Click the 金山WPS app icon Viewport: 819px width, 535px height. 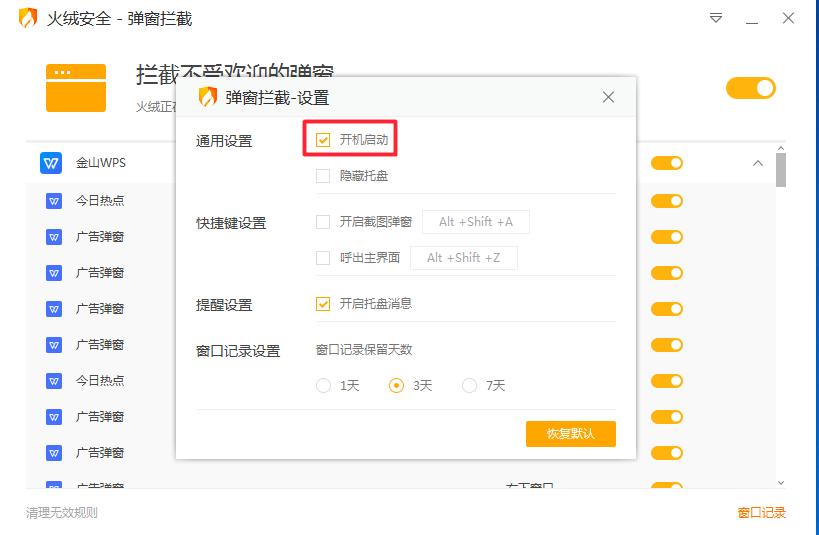[51, 163]
